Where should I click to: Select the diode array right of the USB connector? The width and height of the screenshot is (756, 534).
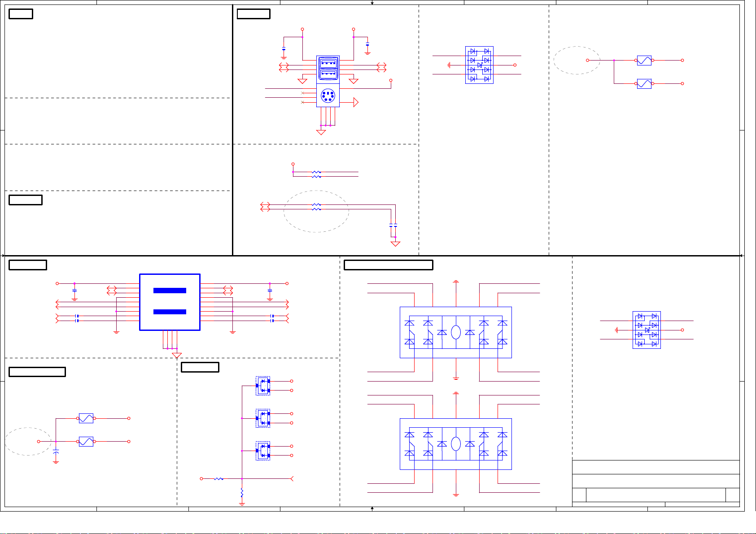point(479,65)
